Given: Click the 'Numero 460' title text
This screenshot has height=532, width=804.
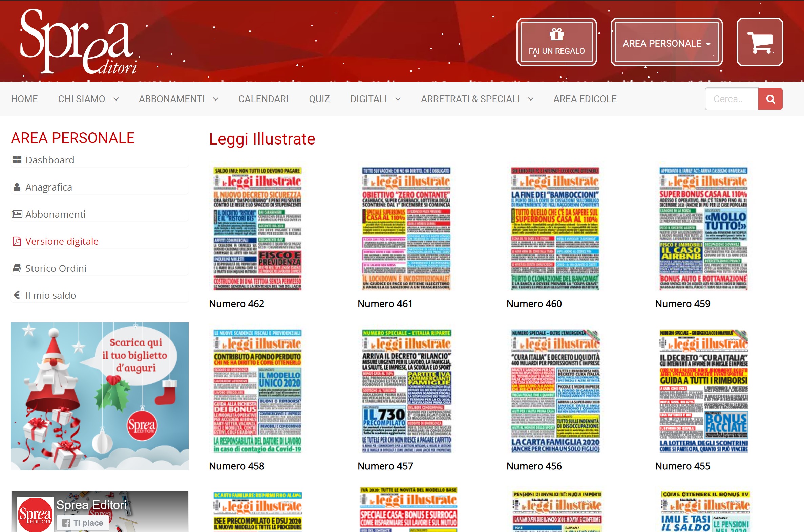Looking at the screenshot, I should click(534, 304).
